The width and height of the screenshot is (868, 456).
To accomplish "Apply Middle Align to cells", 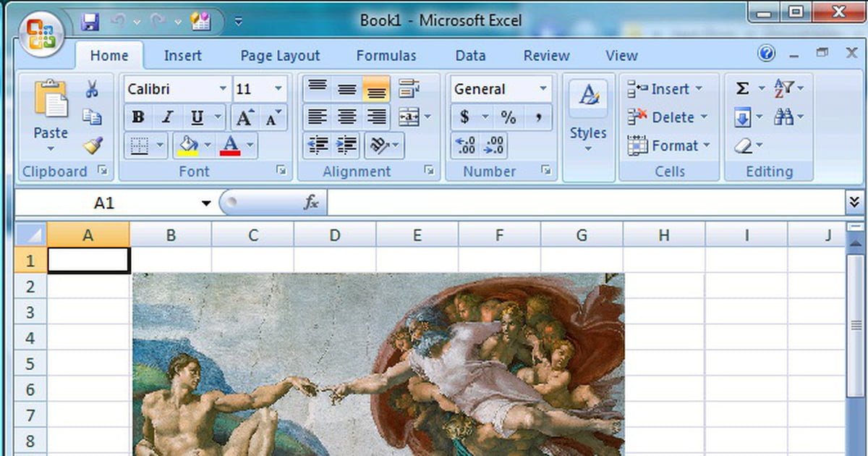I will tap(347, 88).
